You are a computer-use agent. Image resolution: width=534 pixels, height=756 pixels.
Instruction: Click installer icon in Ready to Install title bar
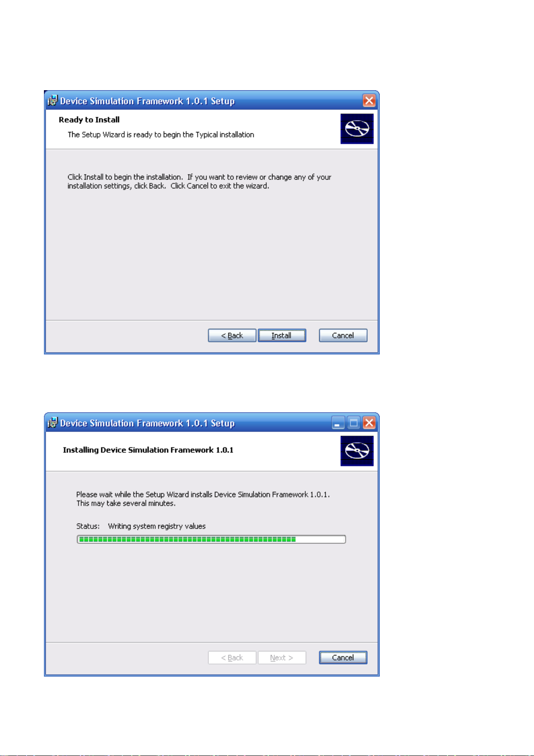[53, 101]
